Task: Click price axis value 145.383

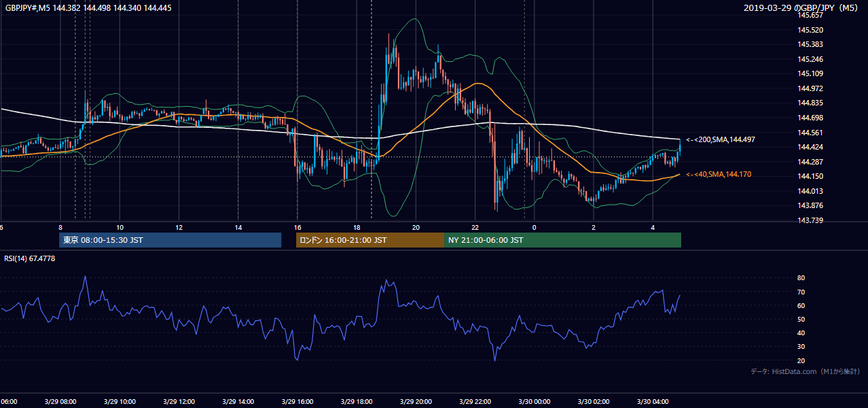Action: point(810,44)
